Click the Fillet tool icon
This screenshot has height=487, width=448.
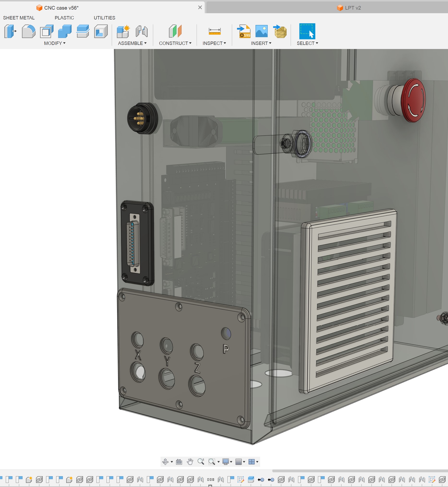click(x=28, y=31)
